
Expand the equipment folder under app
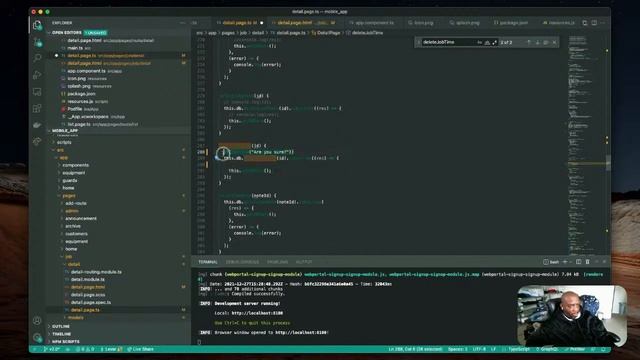tap(73, 173)
